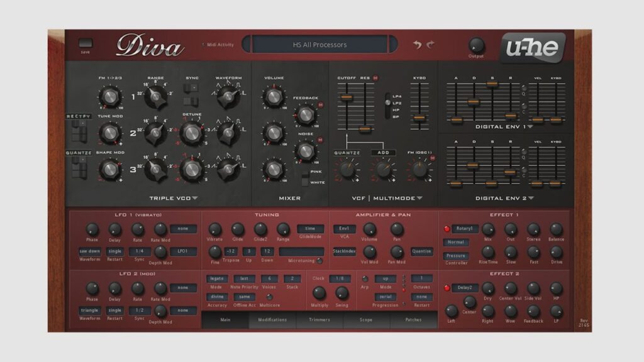Click the Q button on Digital Env 1

click(524, 88)
